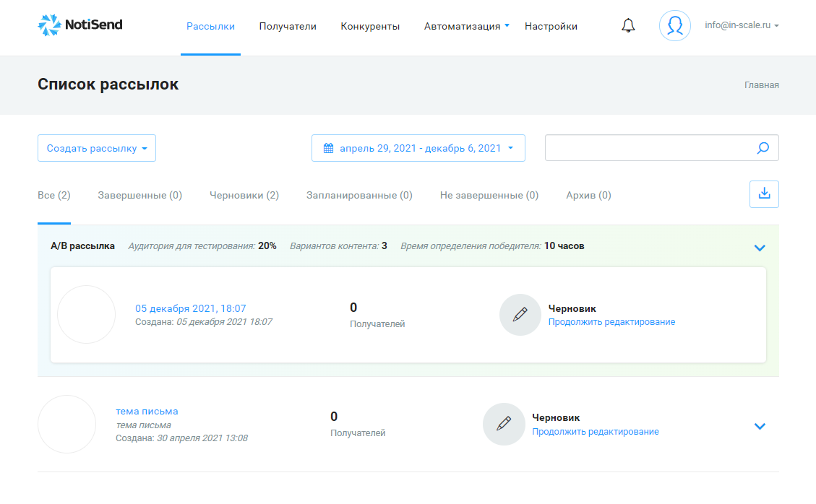Click Создана: 05 декабря 2021 18:07 text
The width and height of the screenshot is (816, 504).
tap(204, 322)
